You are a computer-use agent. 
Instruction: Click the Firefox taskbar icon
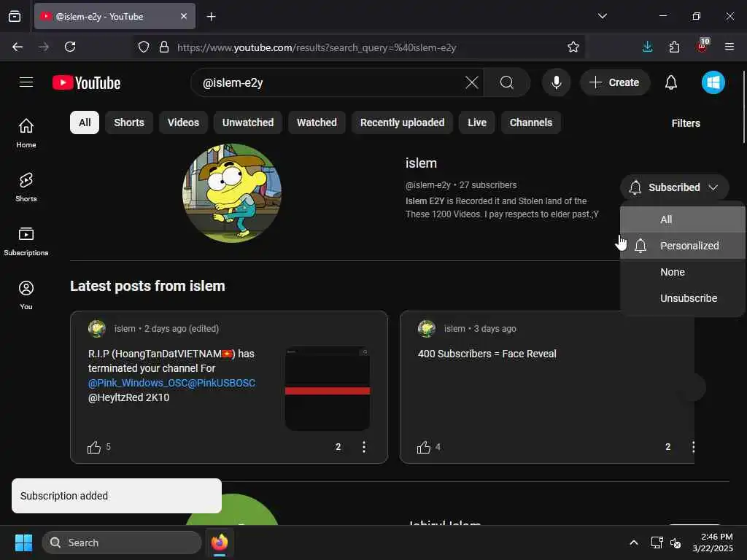coord(219,542)
